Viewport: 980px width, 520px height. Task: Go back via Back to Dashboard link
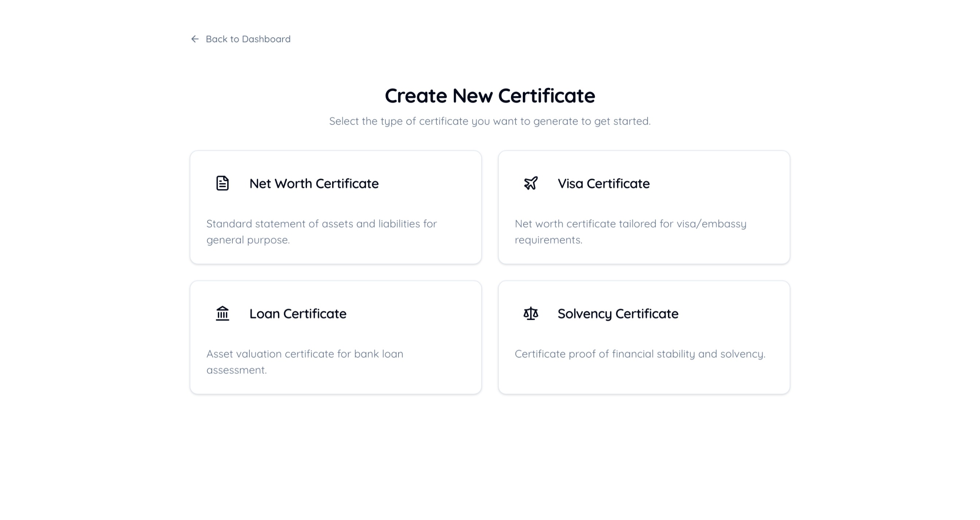pos(248,39)
